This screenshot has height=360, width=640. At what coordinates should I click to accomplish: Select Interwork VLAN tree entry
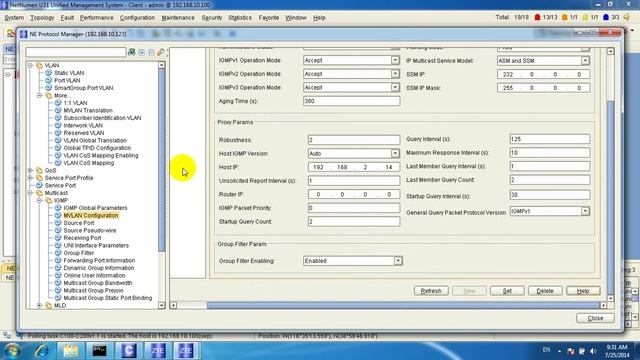click(83, 125)
